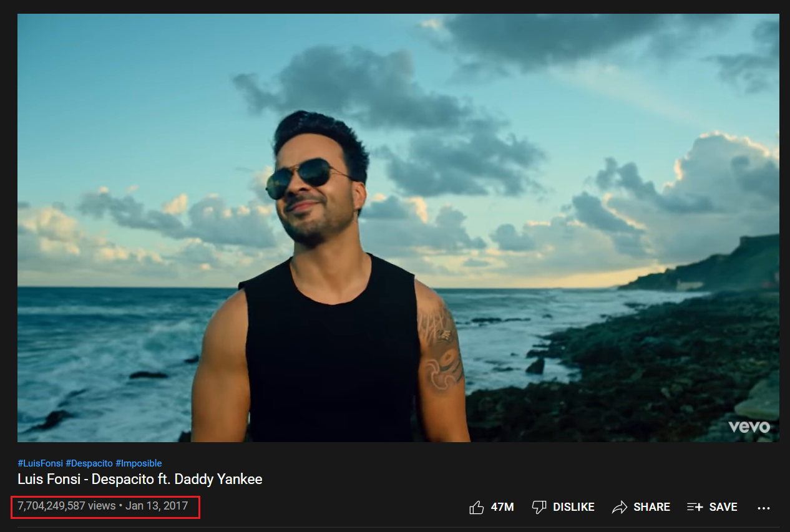The height and width of the screenshot is (532, 790).
Task: Click the singer's sunglasses in the video
Action: (301, 177)
